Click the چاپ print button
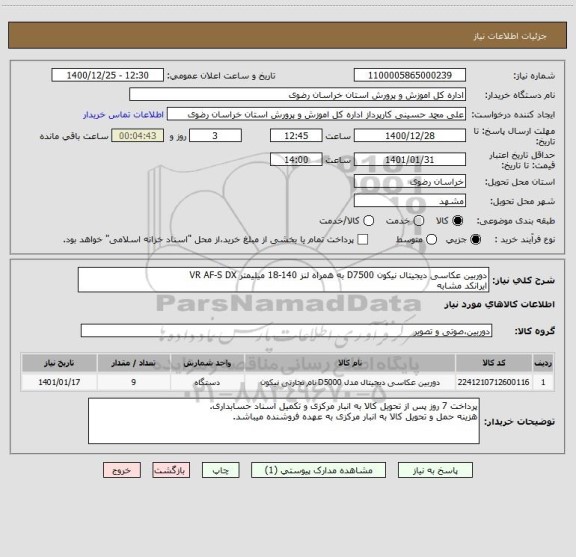Viewport: 576px width, 557px height. click(220, 470)
